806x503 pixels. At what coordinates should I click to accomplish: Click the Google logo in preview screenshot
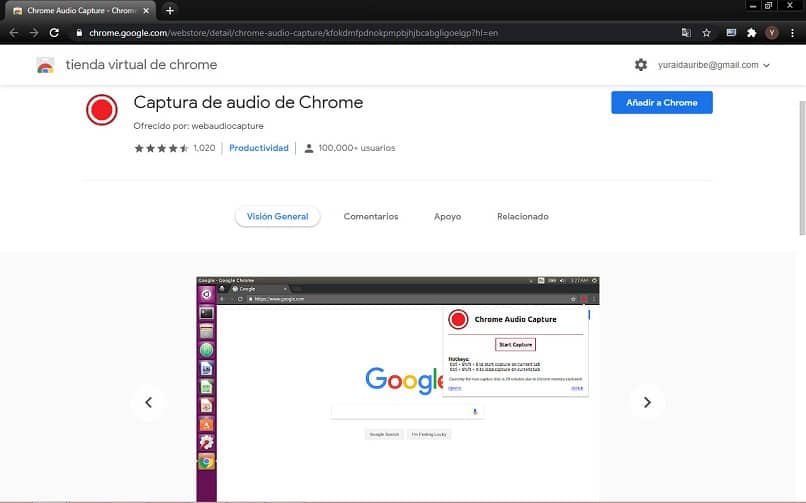click(404, 380)
